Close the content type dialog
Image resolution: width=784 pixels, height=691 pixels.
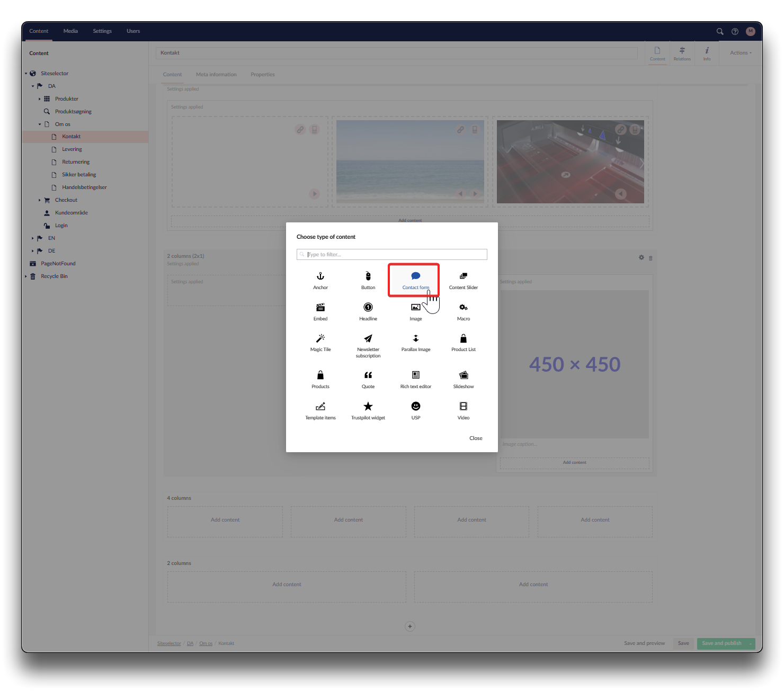(x=476, y=438)
